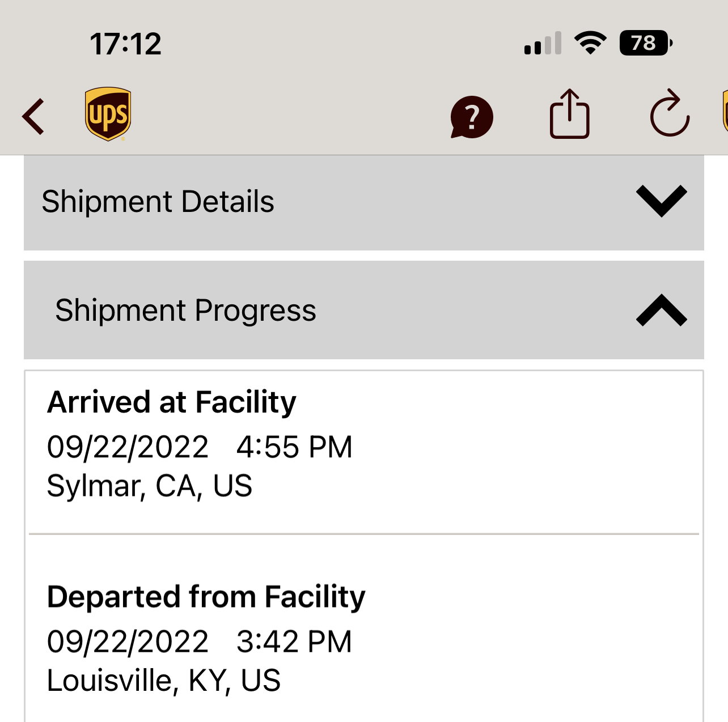Tap the Sylmar, CA, US location

click(x=149, y=486)
